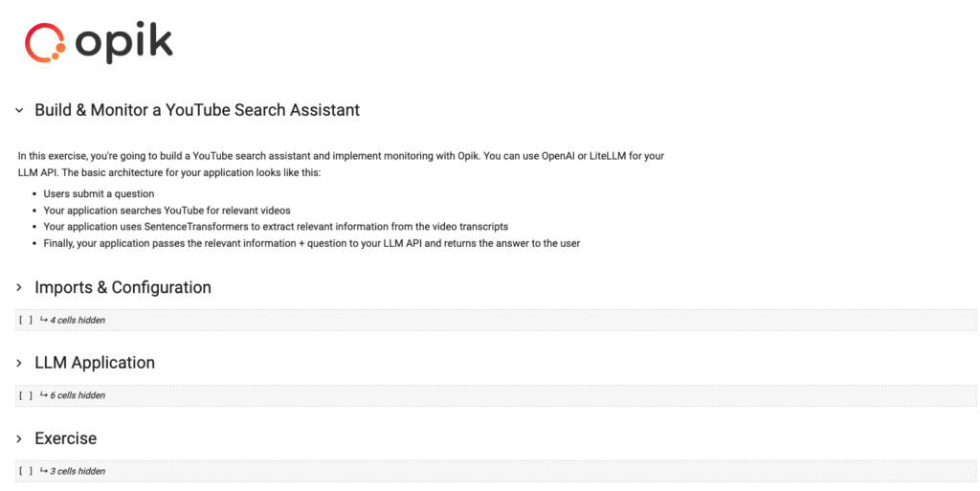
Task: Click the Opik circular logo icon
Action: pyautogui.click(x=45, y=43)
